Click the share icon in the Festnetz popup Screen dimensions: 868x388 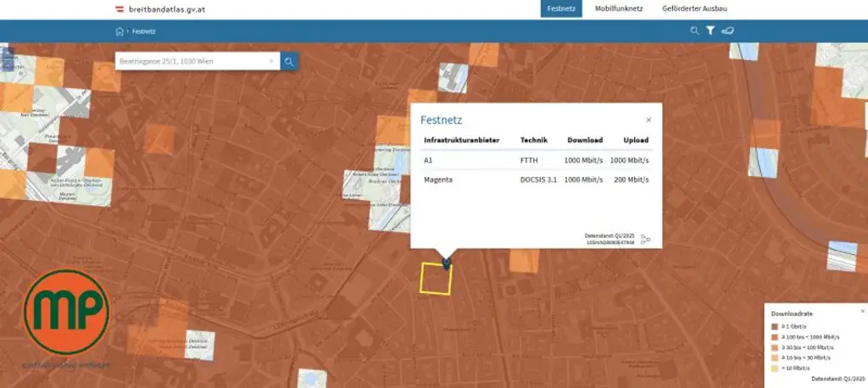645,240
